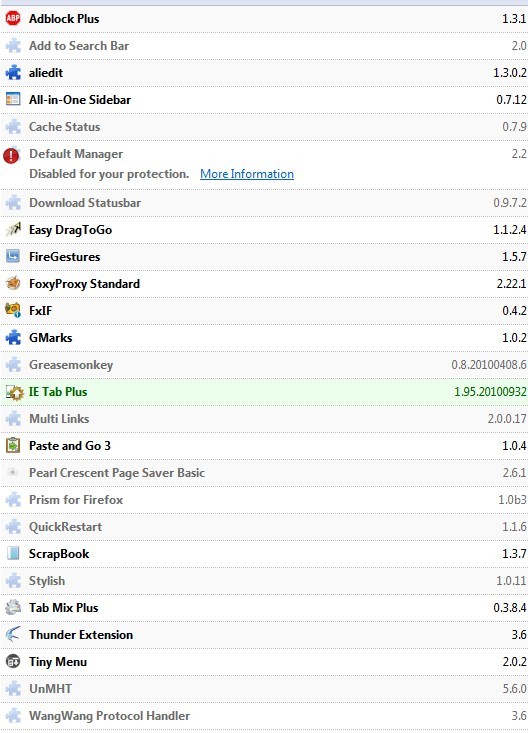Select the QuickRestart name

tap(65, 527)
